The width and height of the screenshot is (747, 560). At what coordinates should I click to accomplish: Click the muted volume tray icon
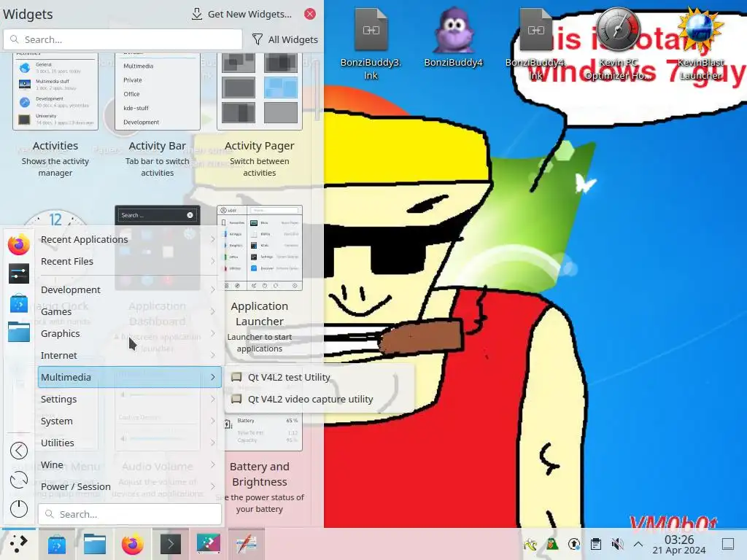pos(617,544)
